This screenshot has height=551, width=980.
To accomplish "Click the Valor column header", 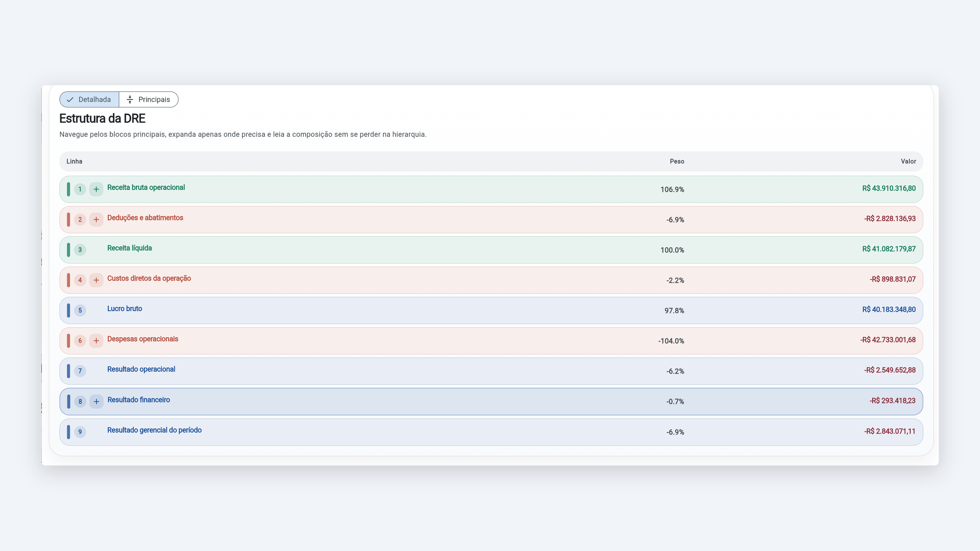I will [x=908, y=161].
